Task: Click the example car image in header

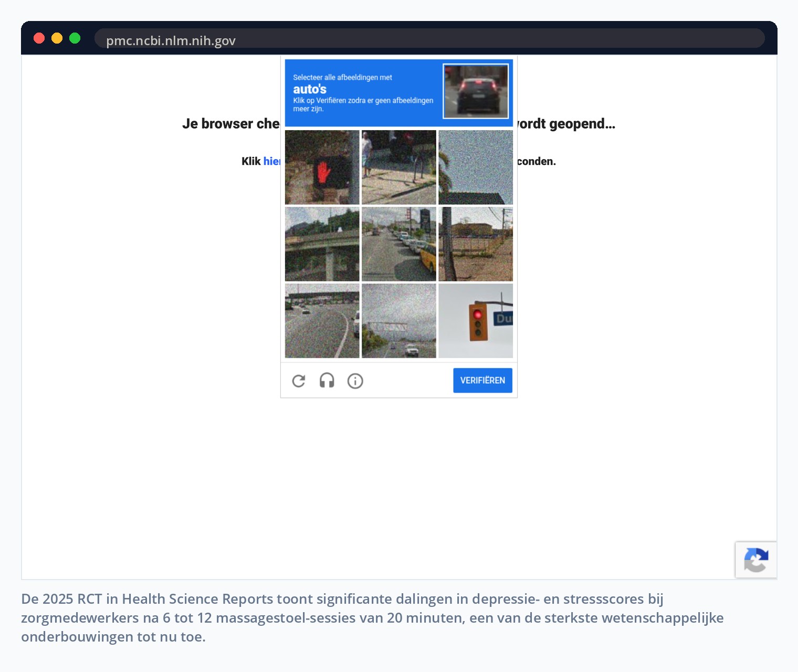Action: tap(476, 91)
